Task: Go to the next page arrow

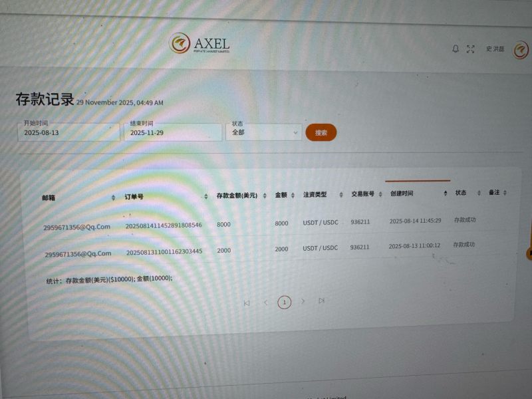Action: (x=303, y=301)
